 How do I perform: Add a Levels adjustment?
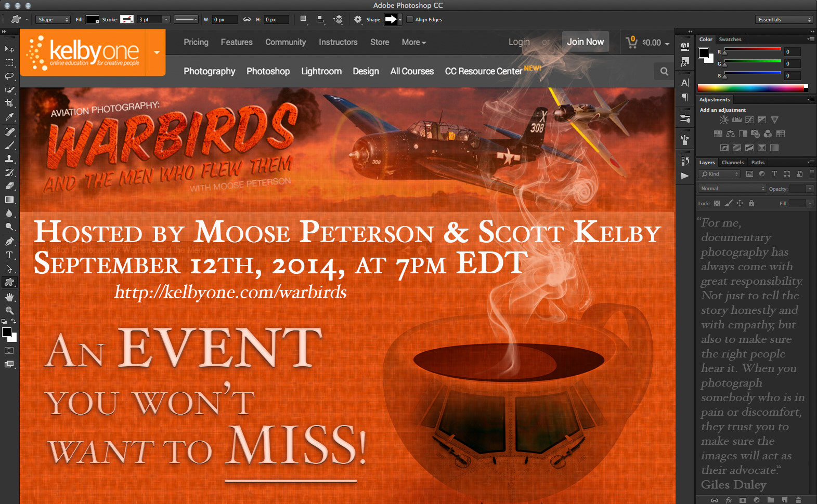(737, 120)
